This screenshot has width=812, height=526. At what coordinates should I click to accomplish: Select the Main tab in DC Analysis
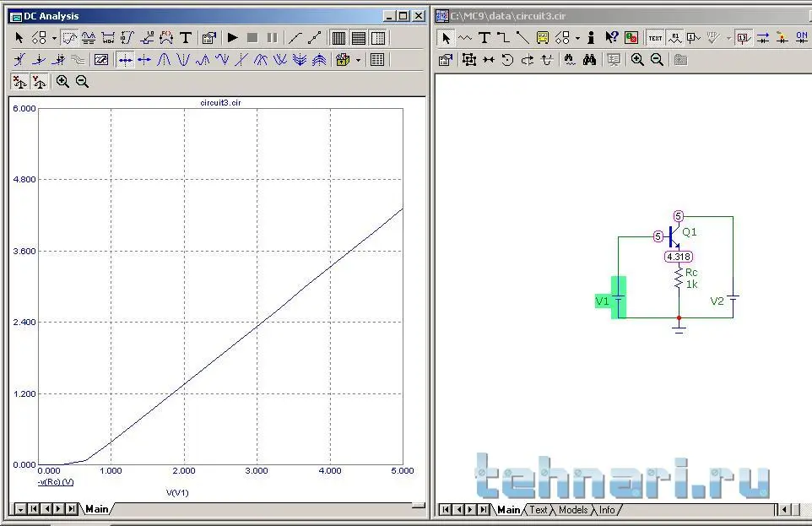(96, 509)
